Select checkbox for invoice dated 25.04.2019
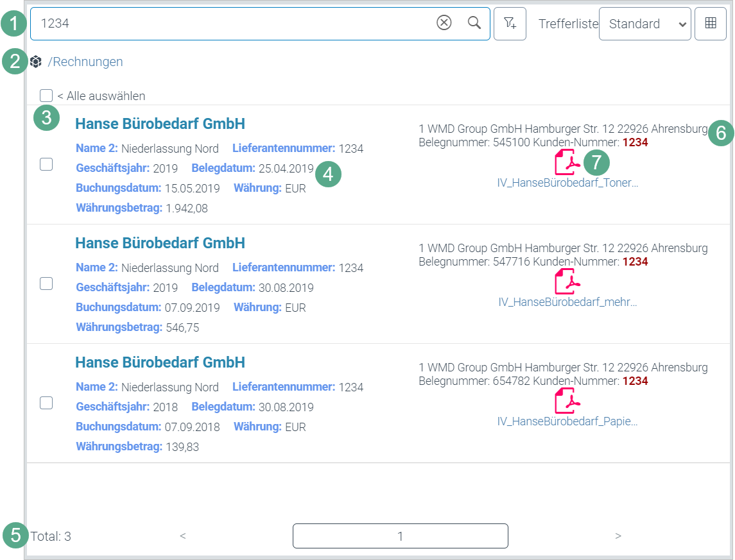This screenshot has height=560, width=735. [x=46, y=164]
